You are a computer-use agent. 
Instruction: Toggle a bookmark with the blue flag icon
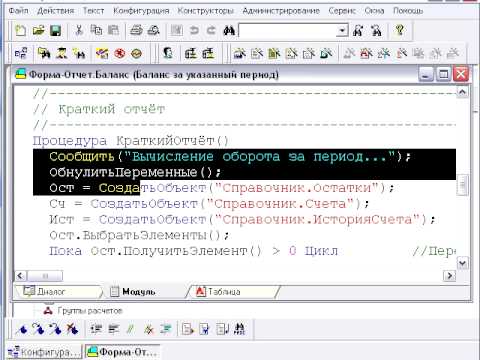(x=22, y=329)
